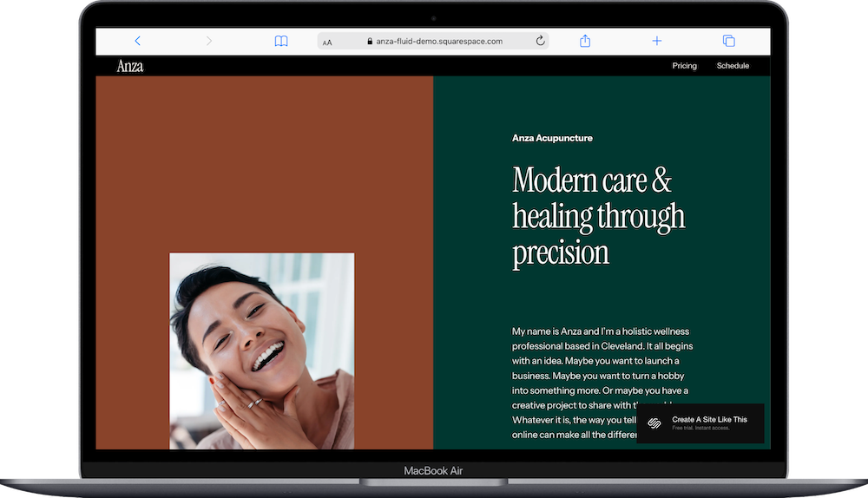Click the Anza site logo
Screen dimensions: 868x498
tap(130, 67)
